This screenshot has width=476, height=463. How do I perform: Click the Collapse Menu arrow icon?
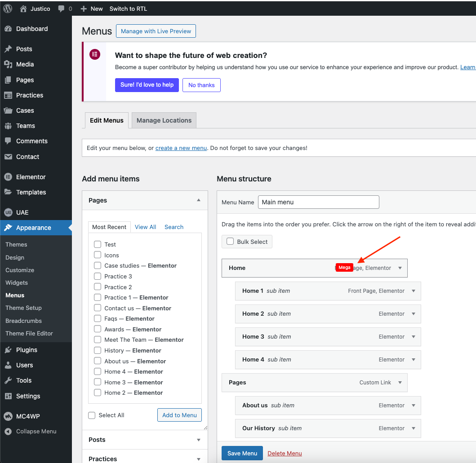tap(8, 431)
